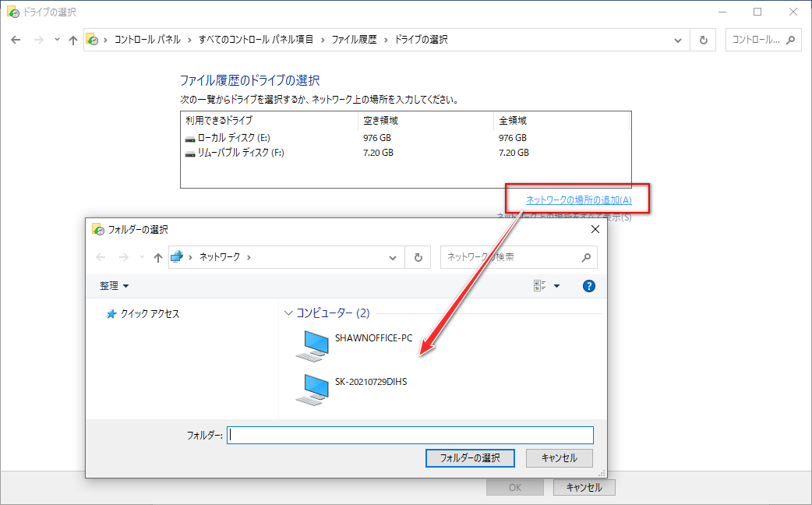Collapse the コンピューター (2) group
The image size is (812, 505).
(288, 313)
